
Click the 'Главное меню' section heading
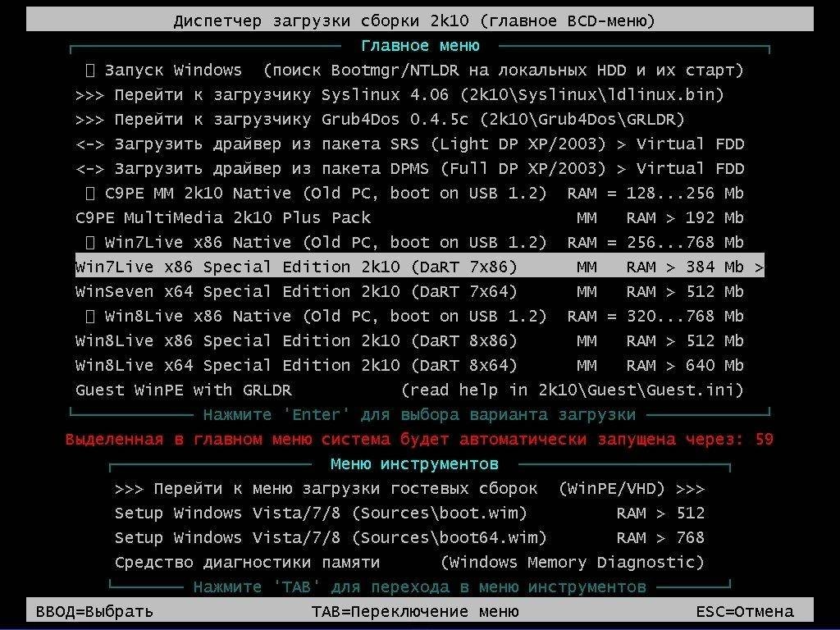(x=420, y=46)
